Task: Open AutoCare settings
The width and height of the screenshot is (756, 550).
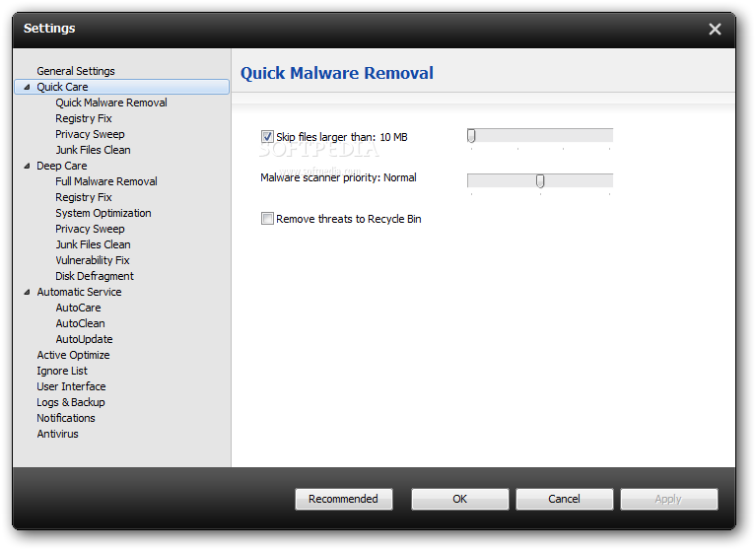Action: (78, 308)
